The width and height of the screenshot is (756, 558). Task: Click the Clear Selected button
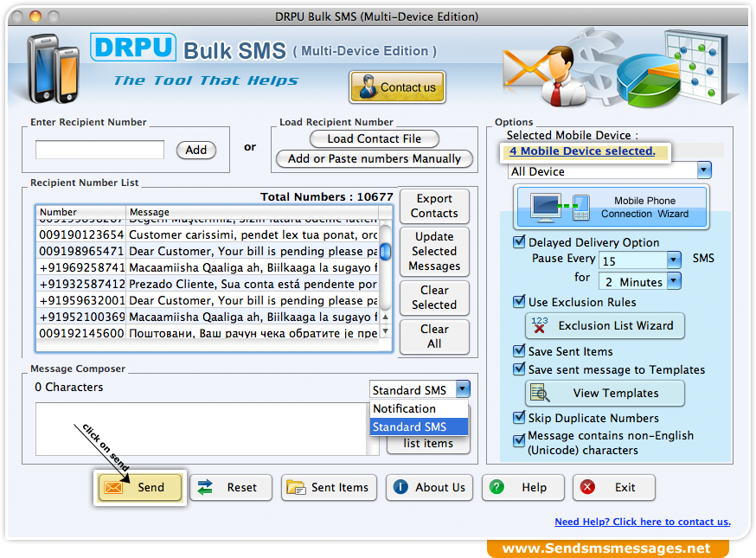pos(434,298)
